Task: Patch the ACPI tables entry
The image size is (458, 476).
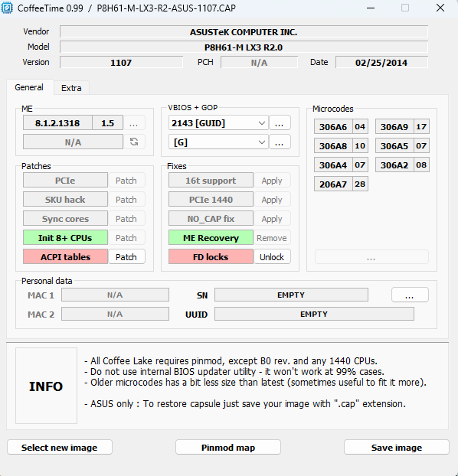Action: point(126,257)
